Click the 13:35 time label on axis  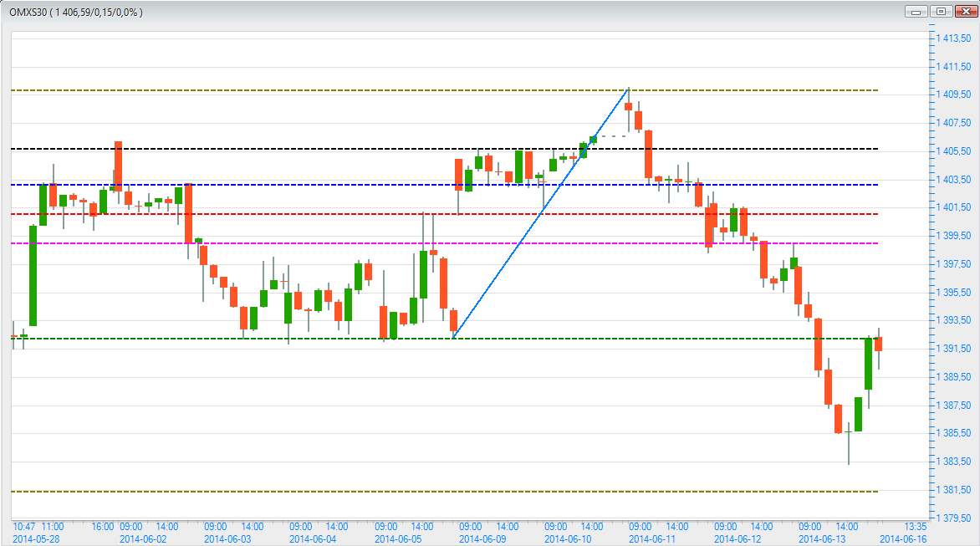point(916,527)
